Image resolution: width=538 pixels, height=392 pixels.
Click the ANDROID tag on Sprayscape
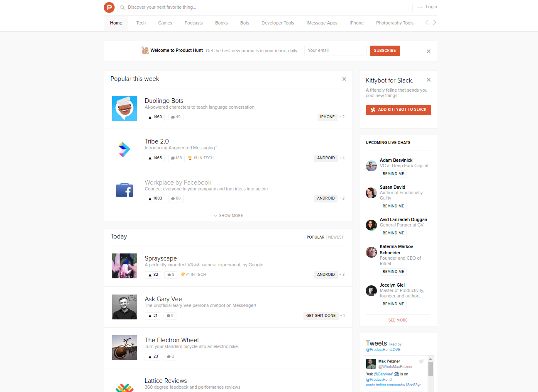[x=326, y=275]
